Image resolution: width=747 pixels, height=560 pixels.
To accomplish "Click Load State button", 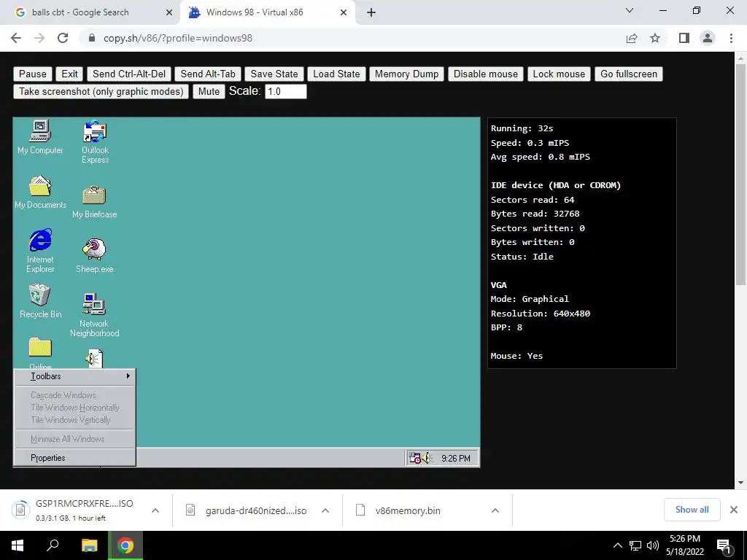I will (x=336, y=74).
